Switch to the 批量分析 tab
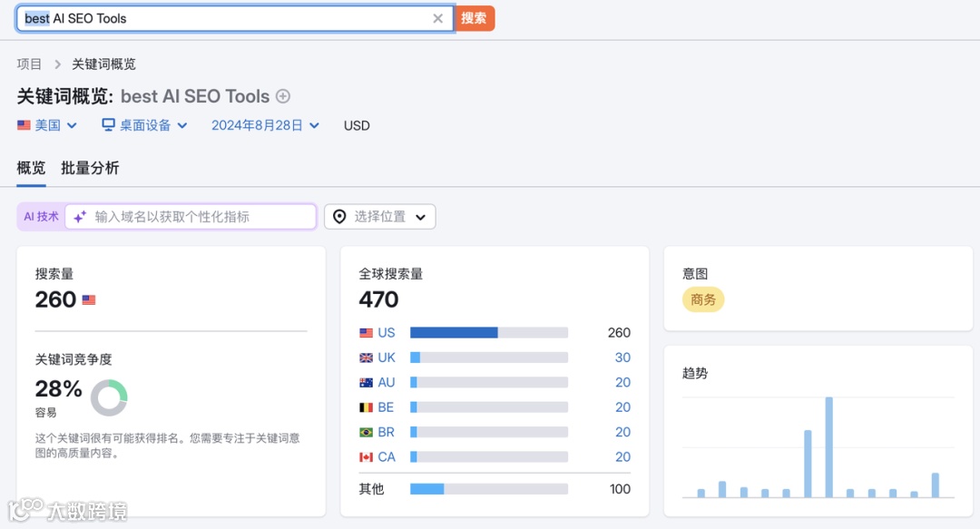980x529 pixels. click(90, 168)
